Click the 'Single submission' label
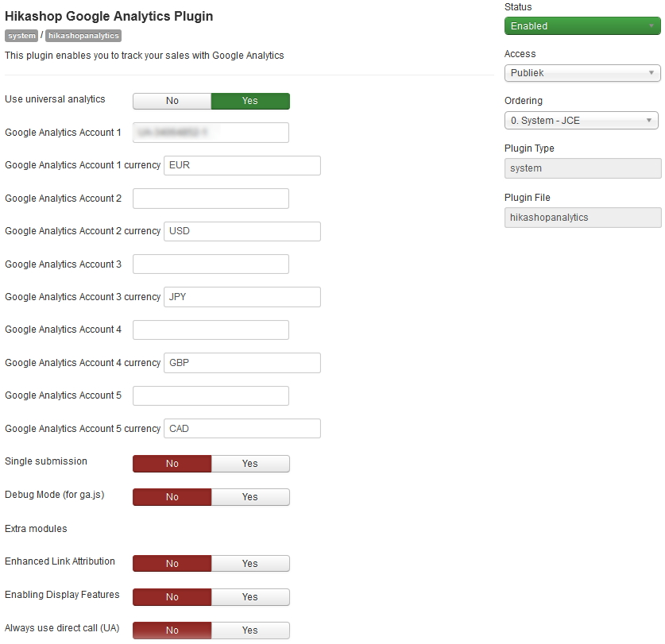This screenshot has height=644, width=665. (46, 461)
